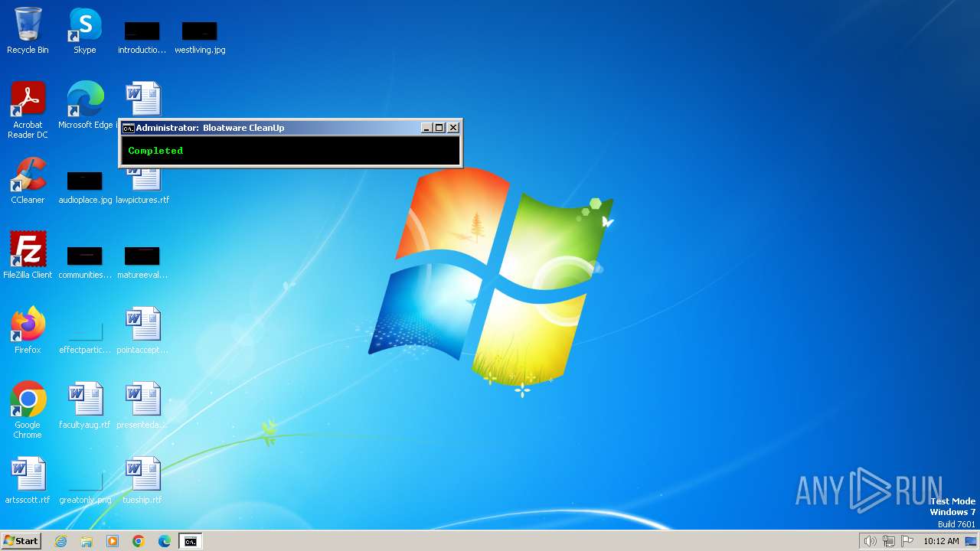Open the CCleaner shortcut
The height and width of the screenshot is (551, 980).
click(x=28, y=181)
